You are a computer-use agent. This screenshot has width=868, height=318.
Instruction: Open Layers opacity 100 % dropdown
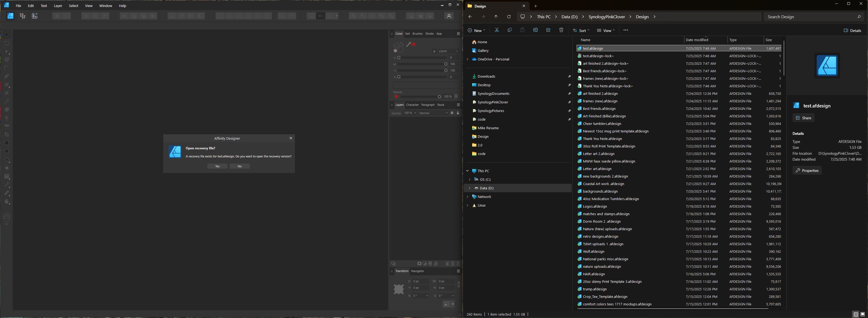pyautogui.click(x=410, y=113)
